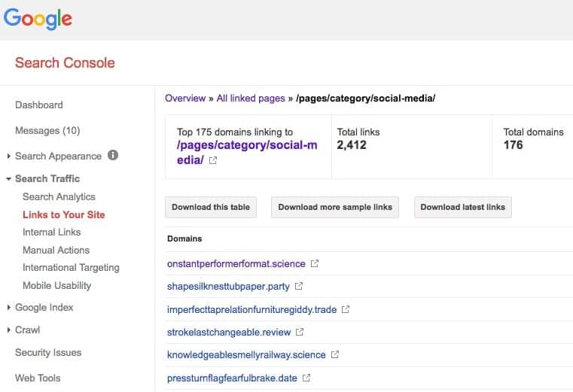This screenshot has height=392, width=573.
Task: Click the Google Index label
Action: click(x=44, y=308)
